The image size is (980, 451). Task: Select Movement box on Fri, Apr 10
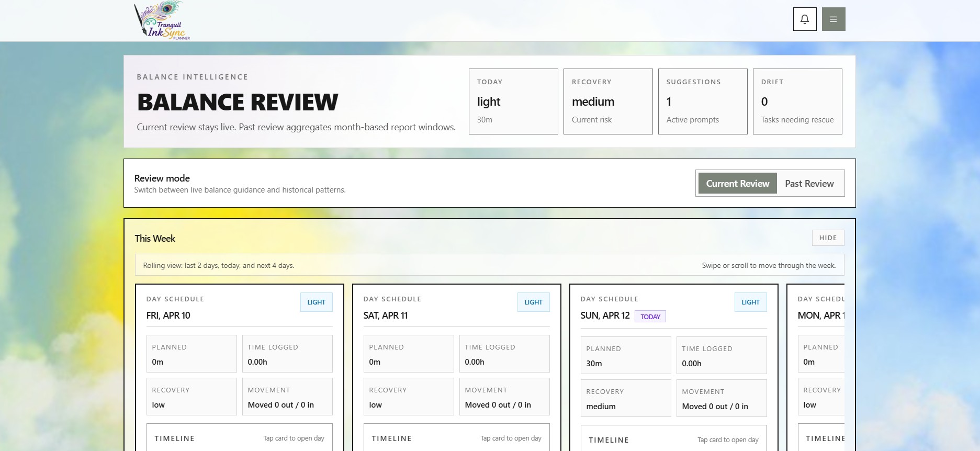[x=287, y=397]
